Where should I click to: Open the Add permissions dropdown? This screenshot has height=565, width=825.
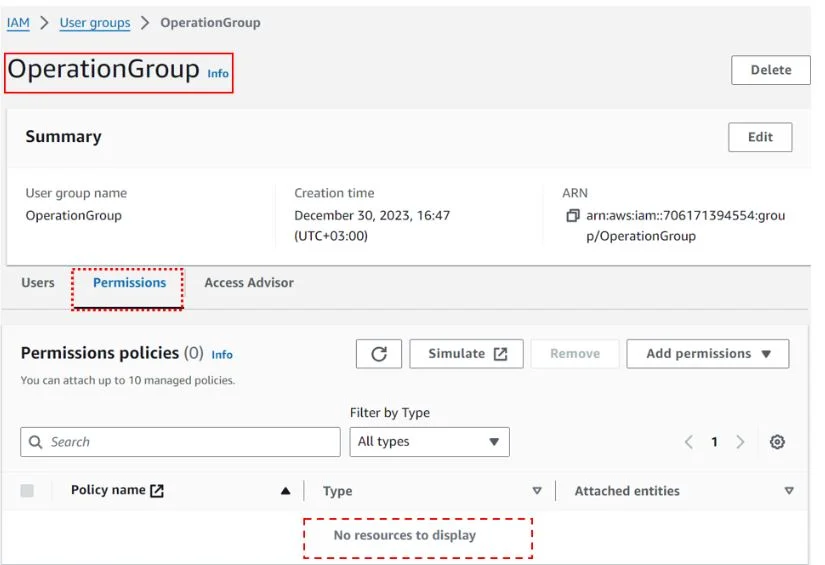pos(708,354)
